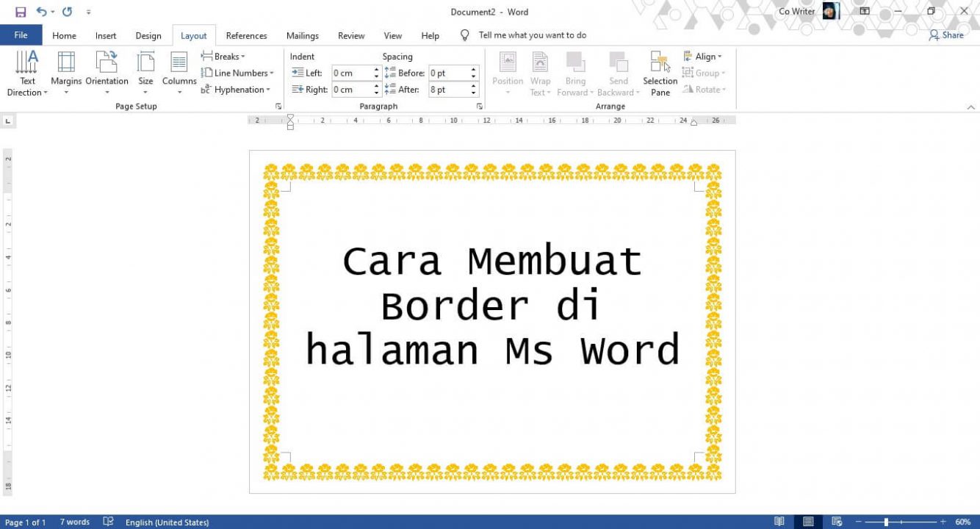Open the References tab
This screenshot has width=980, height=529.
pos(246,35)
